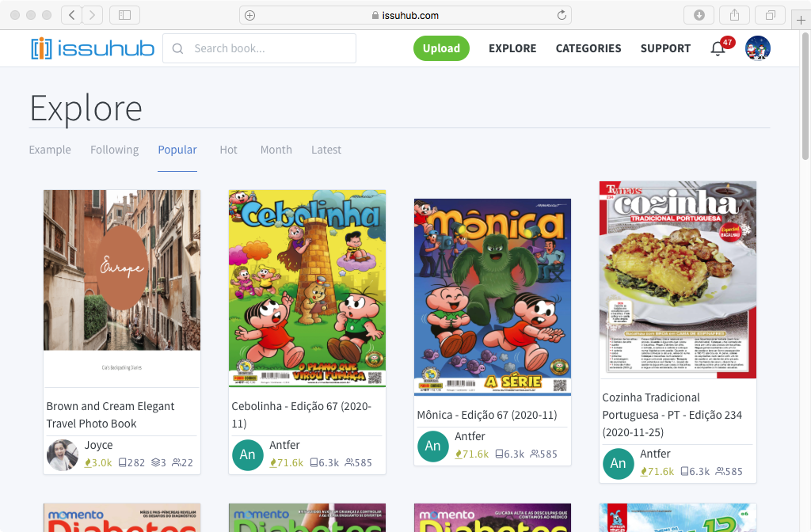Image resolution: width=811 pixels, height=532 pixels.
Task: Go back using Safari's back arrow
Action: 72,15
